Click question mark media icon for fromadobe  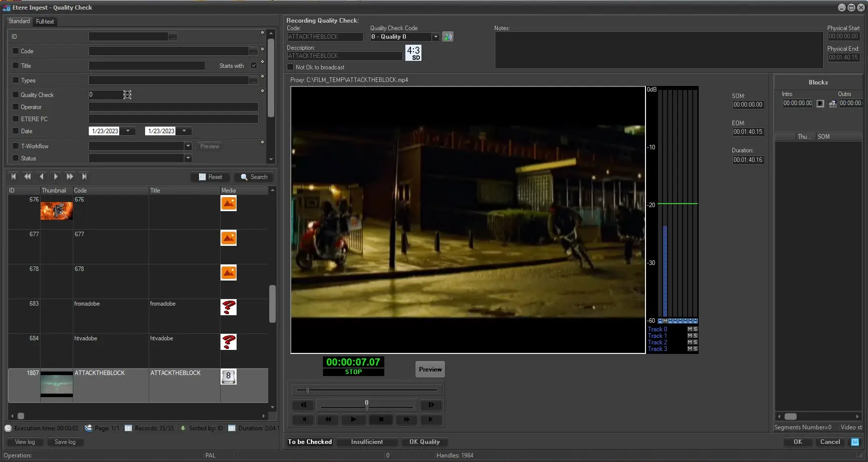pyautogui.click(x=229, y=307)
